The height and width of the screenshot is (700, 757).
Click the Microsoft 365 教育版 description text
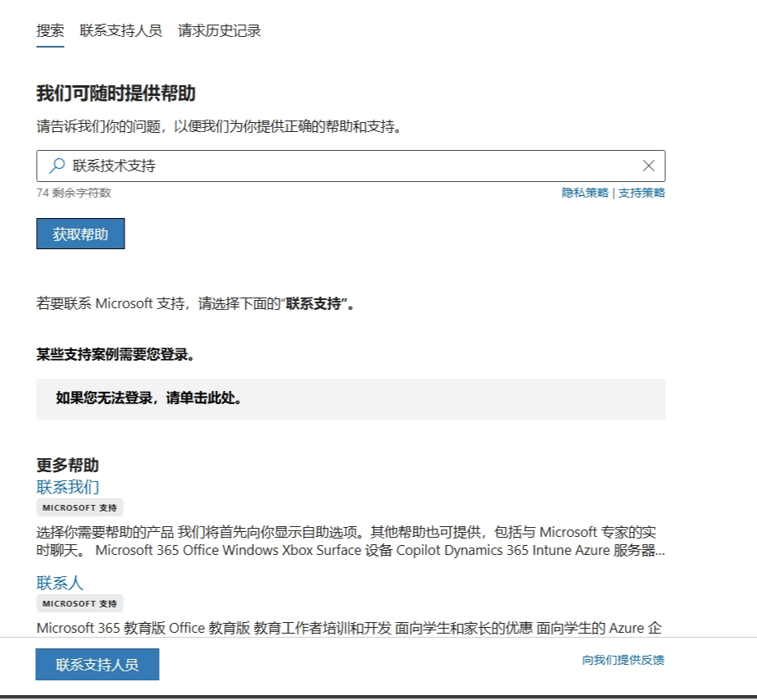coord(349,628)
